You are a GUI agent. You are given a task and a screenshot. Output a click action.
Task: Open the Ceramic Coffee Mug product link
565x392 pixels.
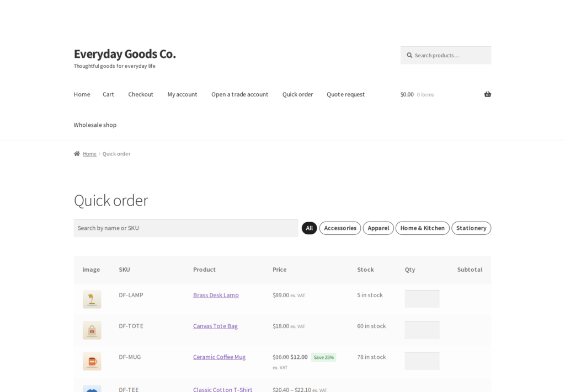219,357
